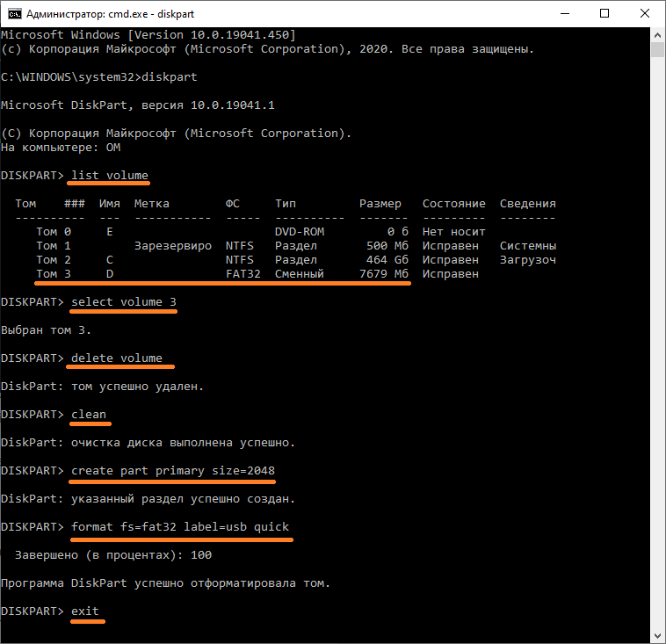Viewport: 666px width, 644px height.
Task: Click 'Нет носит' status cell
Action: (x=454, y=232)
